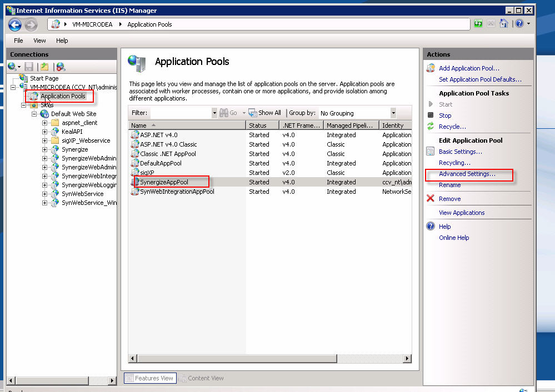Select ASP.NET v4.0 Classic row
Image resolution: width=555 pixels, height=392 pixels.
pyautogui.click(x=271, y=144)
